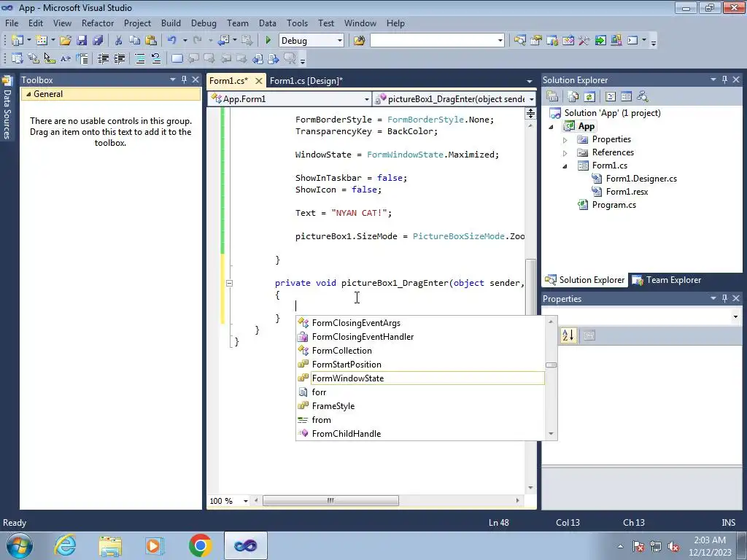This screenshot has height=560, width=747.
Task: Open the Extension Manager icon
Action: 616,41
